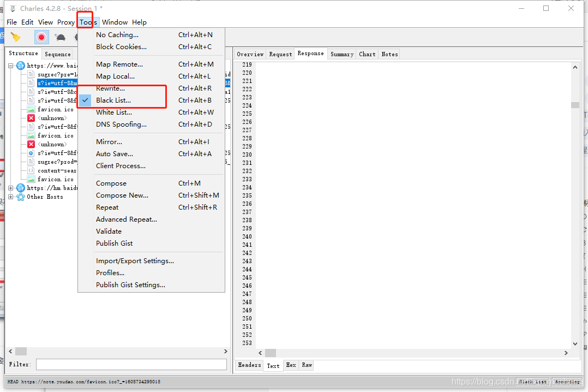
Task: Select Publish Gist menu entry
Action: click(x=151, y=243)
